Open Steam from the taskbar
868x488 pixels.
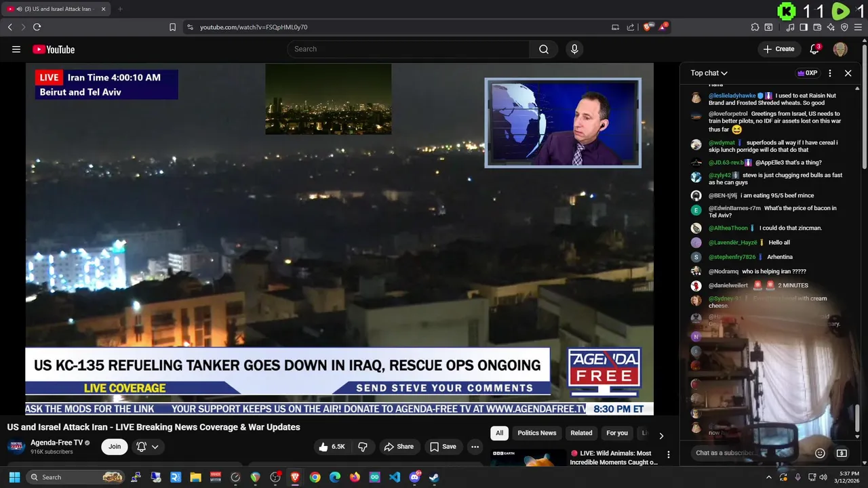click(x=434, y=477)
